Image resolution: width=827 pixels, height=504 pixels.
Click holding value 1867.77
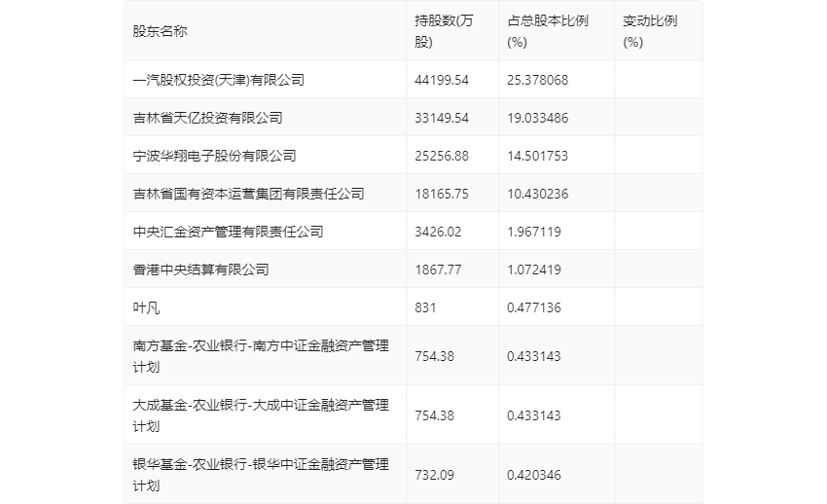click(438, 270)
